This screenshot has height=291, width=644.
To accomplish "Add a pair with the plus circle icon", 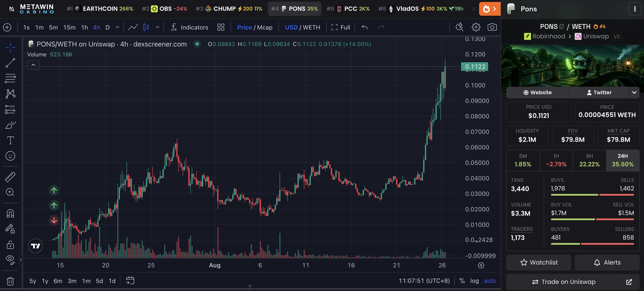I will coord(7,27).
